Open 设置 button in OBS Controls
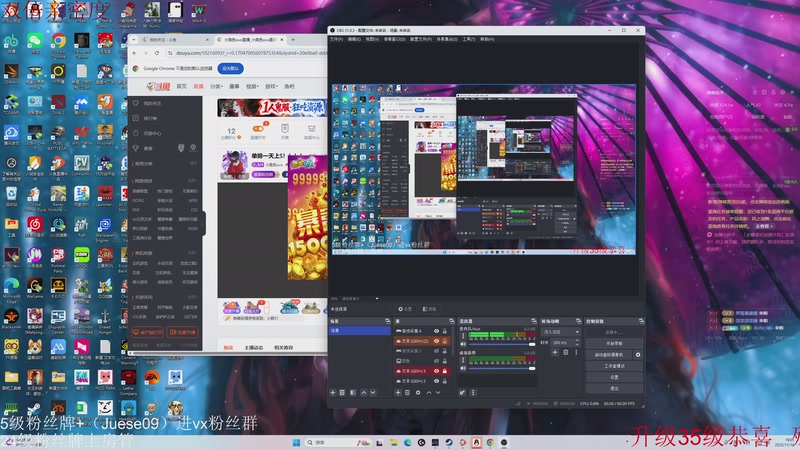The height and width of the screenshot is (450, 800). 614,377
